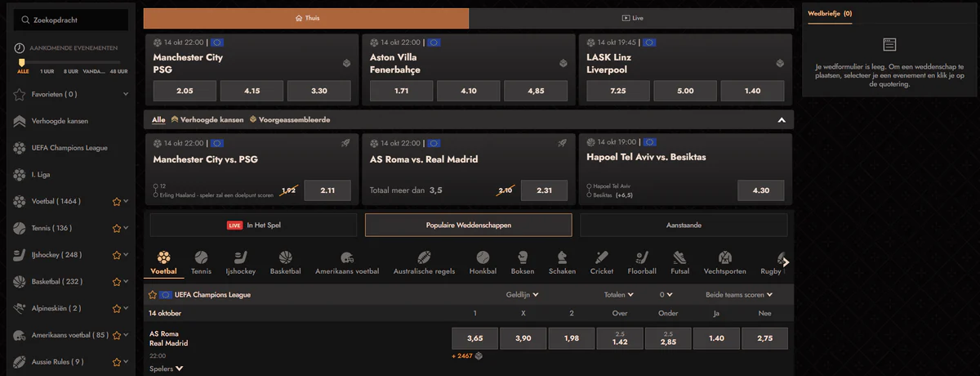This screenshot has height=376, width=980.
Task: Switch to the Live tab
Action: [632, 18]
